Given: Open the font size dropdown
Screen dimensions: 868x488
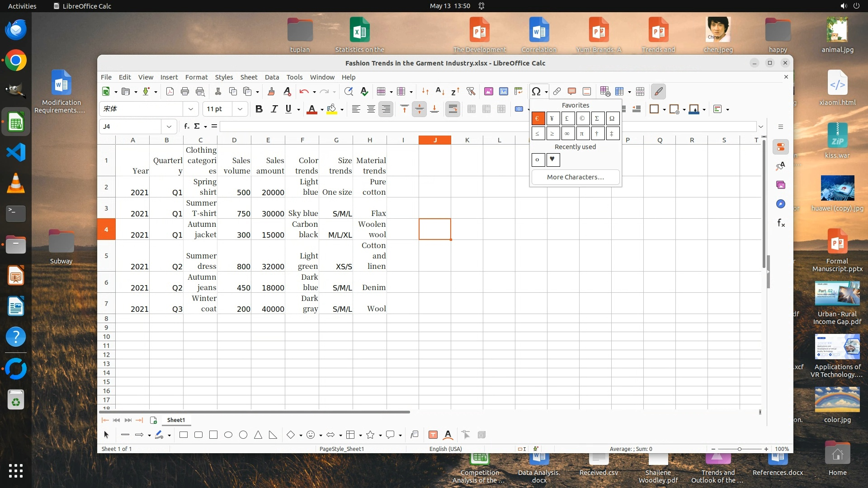Looking at the screenshot, I should tap(240, 109).
